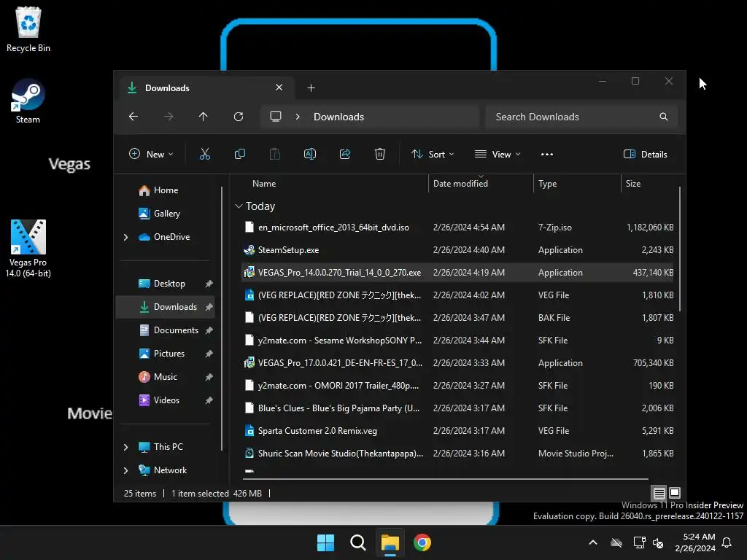The height and width of the screenshot is (560, 747).
Task: Expand OneDrive in navigation pane
Action: coord(125,237)
